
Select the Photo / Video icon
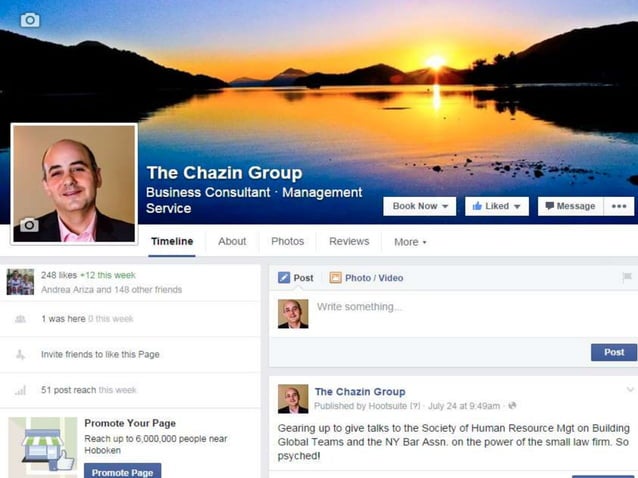(x=335, y=278)
